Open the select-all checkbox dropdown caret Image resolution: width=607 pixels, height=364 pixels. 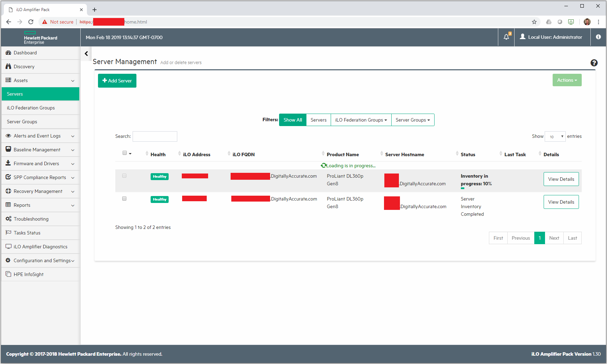click(130, 153)
